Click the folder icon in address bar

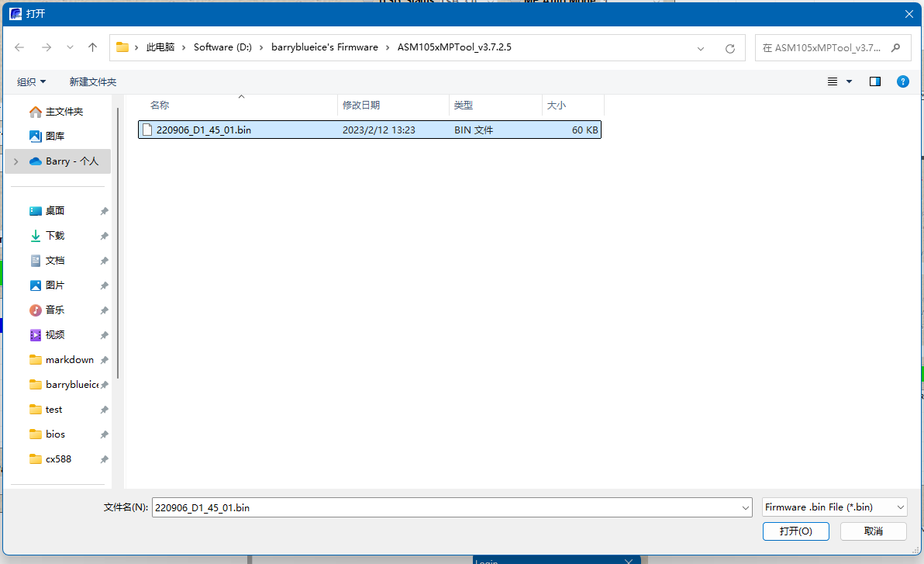point(122,47)
